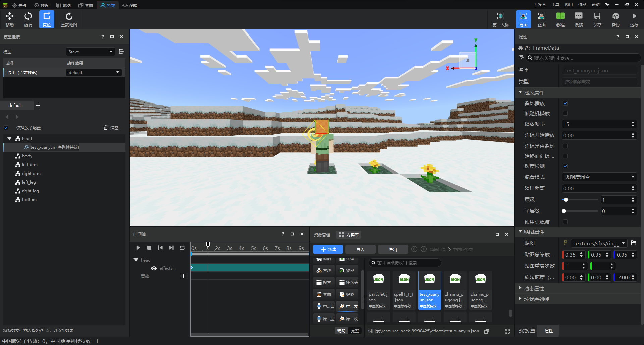Open the 逻辑 menu tab
The width and height of the screenshot is (644, 345).
click(x=130, y=5)
